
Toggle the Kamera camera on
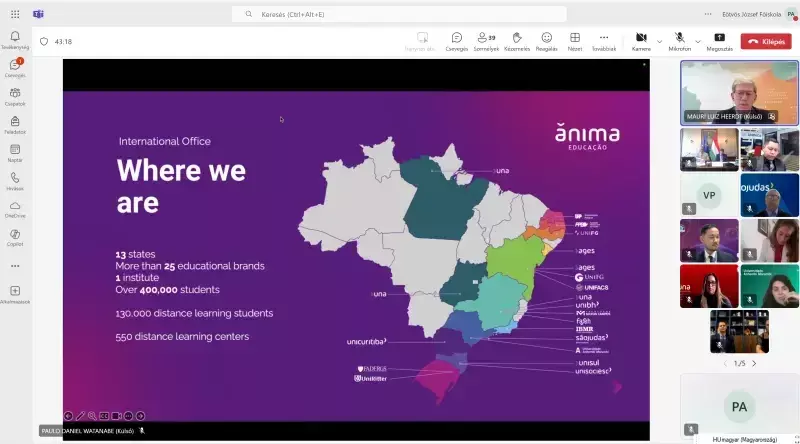click(641, 42)
